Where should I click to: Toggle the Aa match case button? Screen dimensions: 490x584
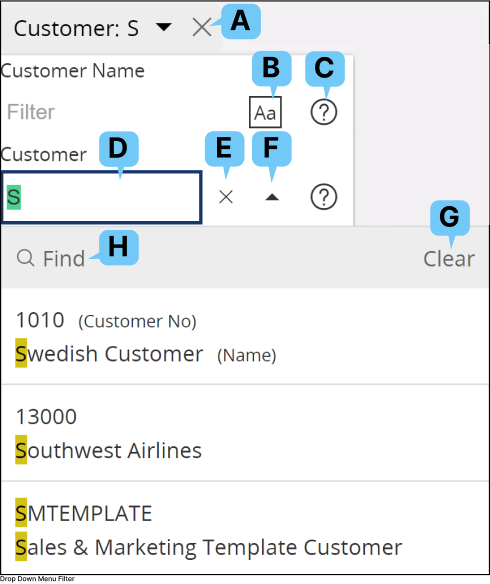265,112
